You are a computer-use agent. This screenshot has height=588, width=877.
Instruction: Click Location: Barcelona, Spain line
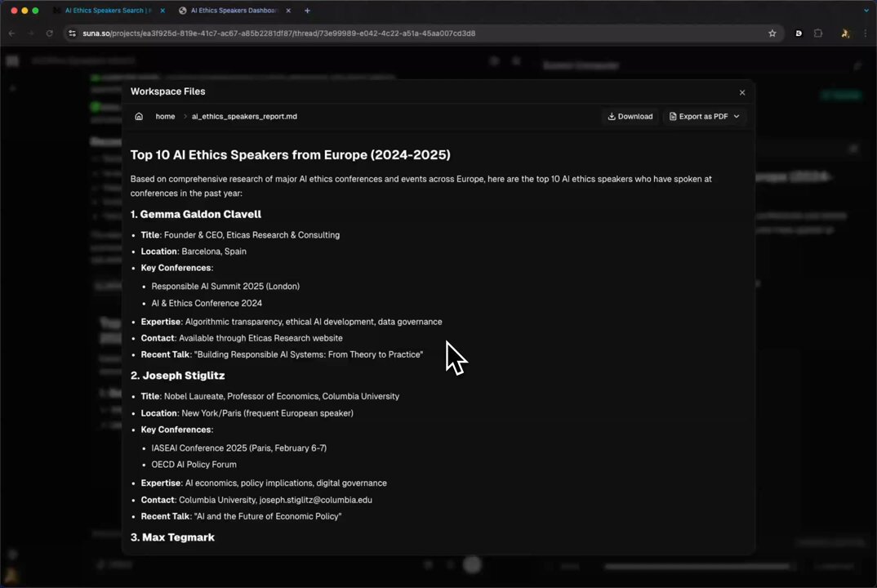click(x=194, y=252)
